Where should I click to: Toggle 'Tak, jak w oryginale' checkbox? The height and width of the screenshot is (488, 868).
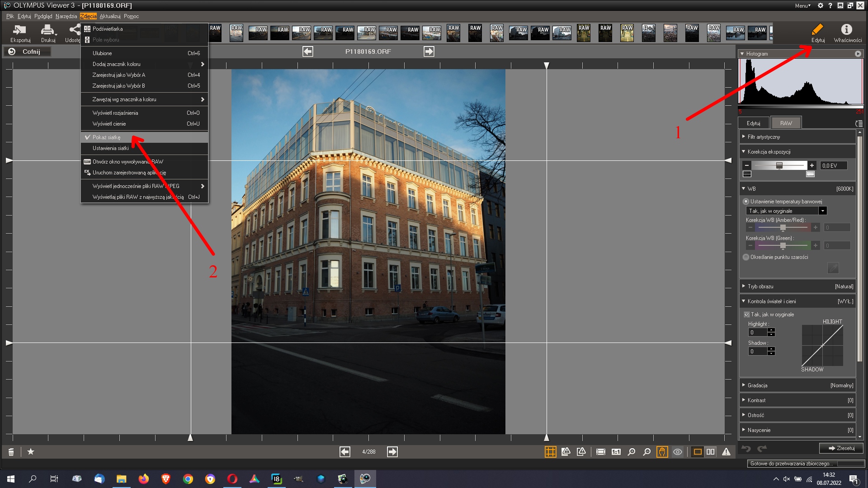[747, 314]
